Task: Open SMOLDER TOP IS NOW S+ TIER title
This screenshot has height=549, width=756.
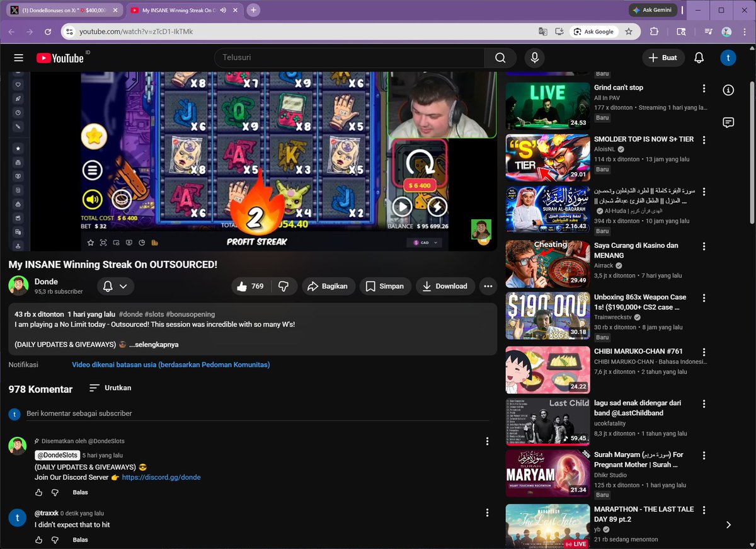Action: (644, 139)
